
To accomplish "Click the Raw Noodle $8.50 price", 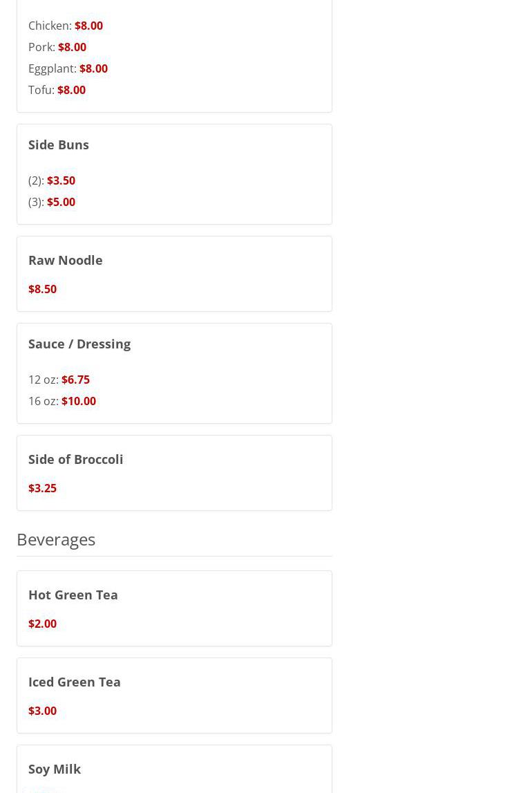I will point(42,289).
